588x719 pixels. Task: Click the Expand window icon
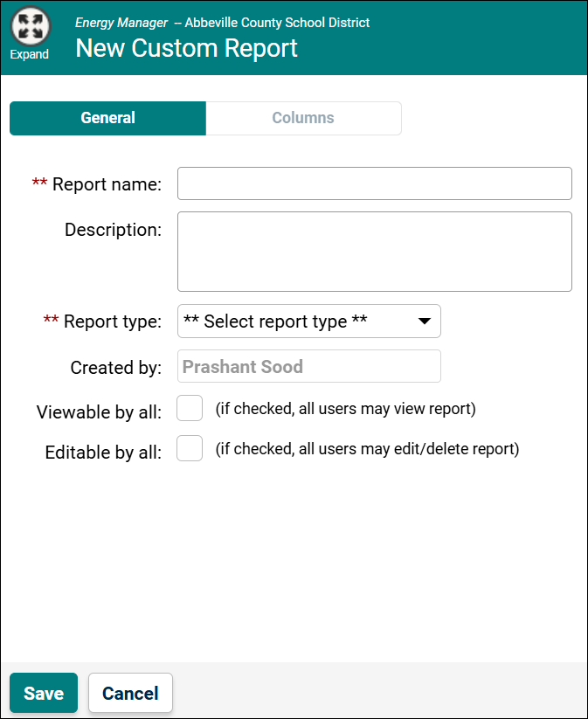[29, 24]
